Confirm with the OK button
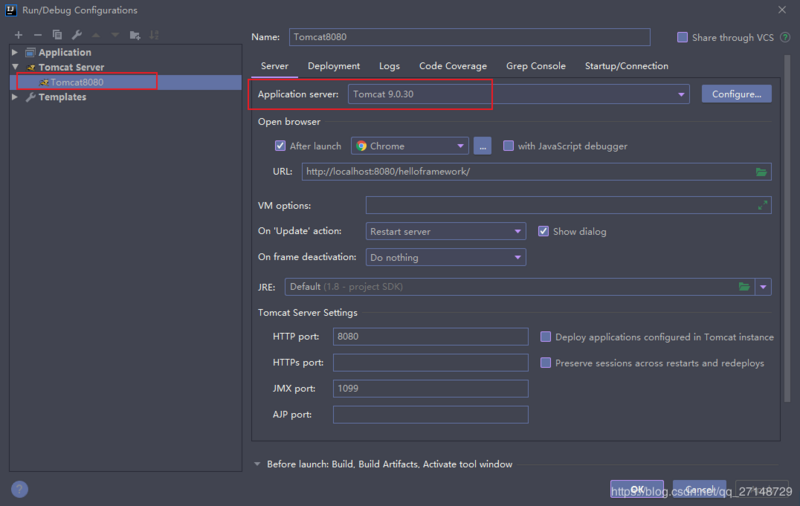 (x=637, y=489)
